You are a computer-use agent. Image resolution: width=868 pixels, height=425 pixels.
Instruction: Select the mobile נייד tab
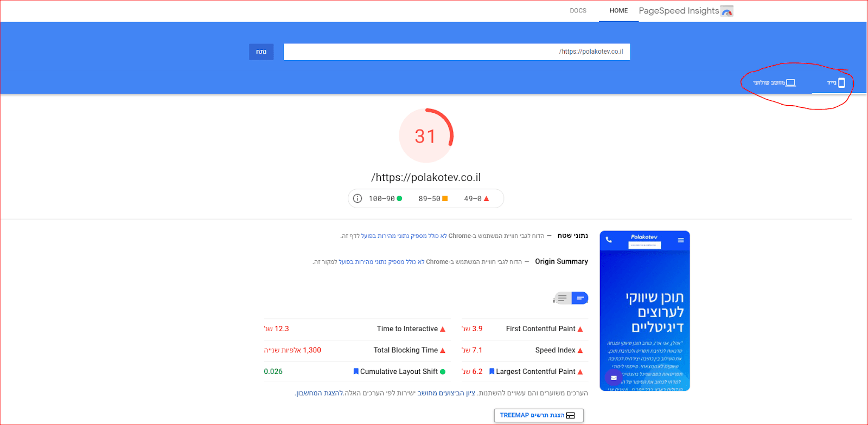pyautogui.click(x=836, y=83)
